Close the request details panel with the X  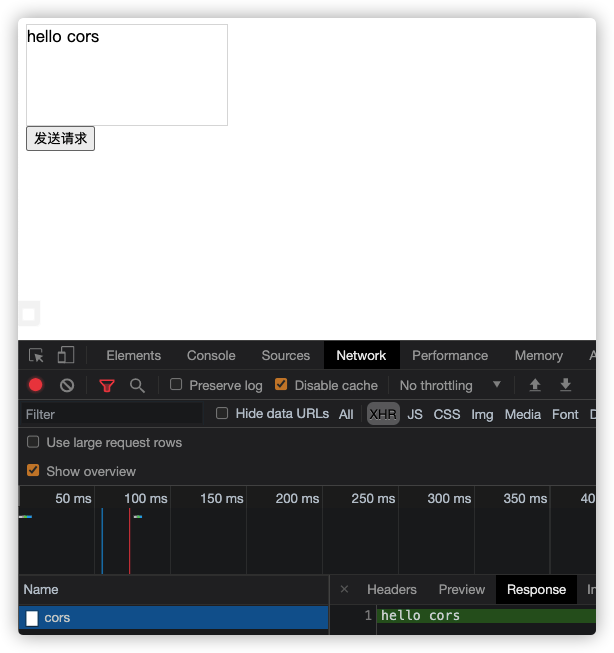(x=344, y=589)
